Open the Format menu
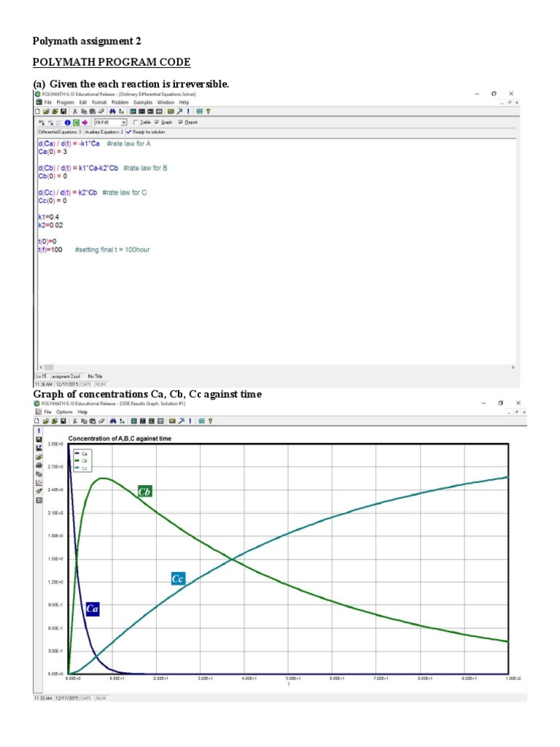The width and height of the screenshot is (560, 747). tap(99, 102)
